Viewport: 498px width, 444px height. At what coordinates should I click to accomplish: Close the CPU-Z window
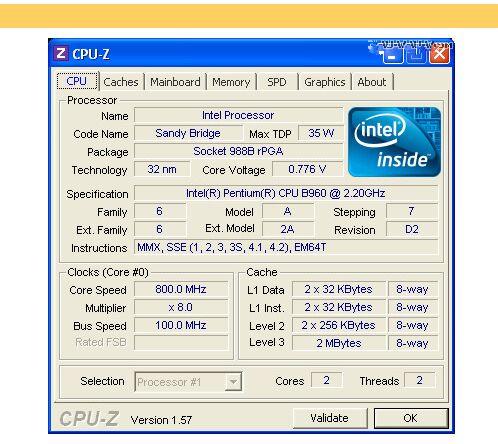[440, 54]
